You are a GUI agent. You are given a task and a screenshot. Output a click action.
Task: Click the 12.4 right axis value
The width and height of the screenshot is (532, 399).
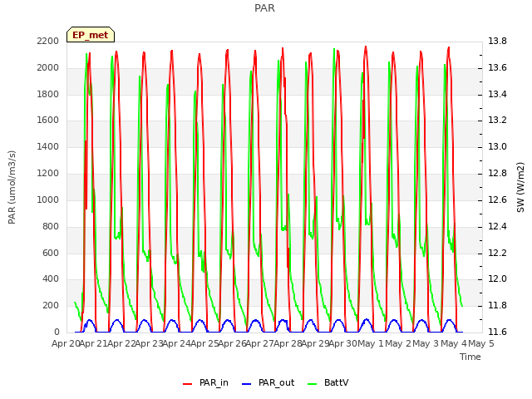[497, 226]
